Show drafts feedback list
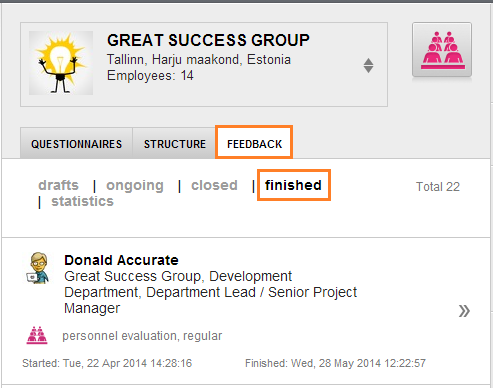The height and width of the screenshot is (388, 493). pyautogui.click(x=58, y=185)
